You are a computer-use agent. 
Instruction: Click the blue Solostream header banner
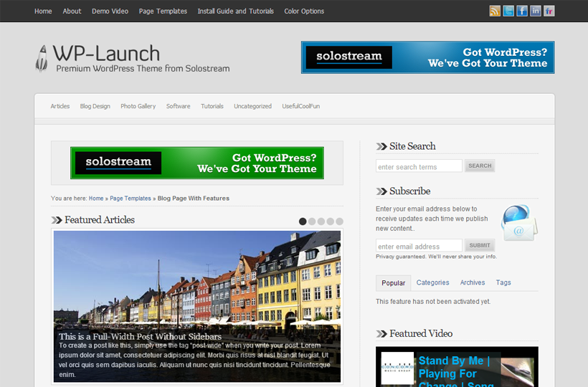428,57
